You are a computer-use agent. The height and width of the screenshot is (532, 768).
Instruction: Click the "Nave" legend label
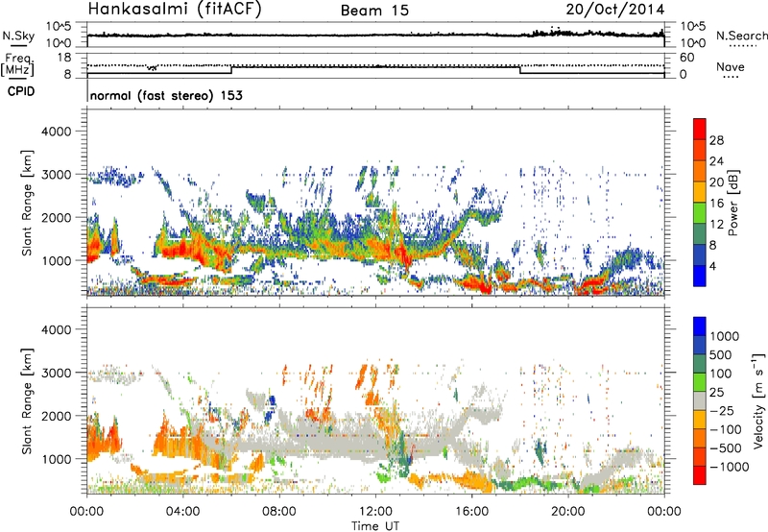[x=731, y=66]
